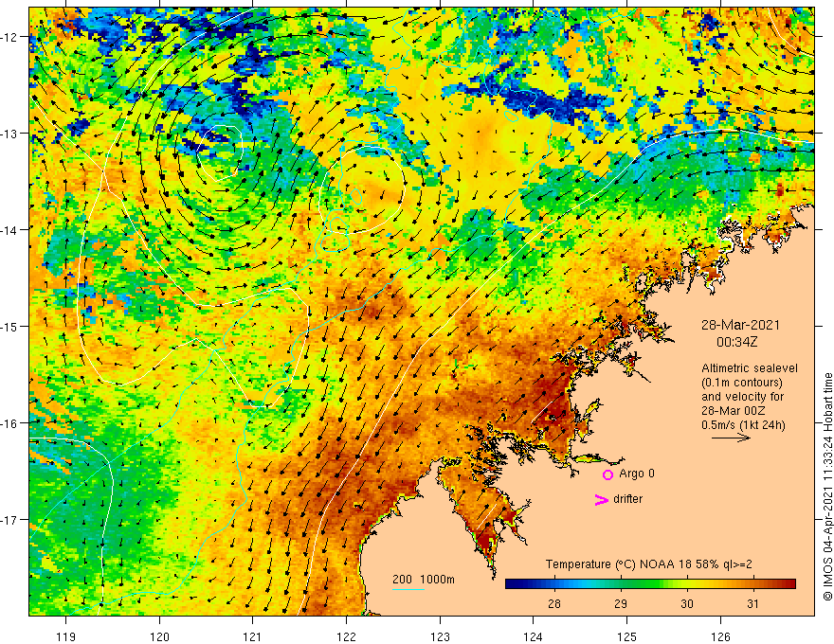
Task: Click the latitude axis label "-17"
Action: click(9, 520)
